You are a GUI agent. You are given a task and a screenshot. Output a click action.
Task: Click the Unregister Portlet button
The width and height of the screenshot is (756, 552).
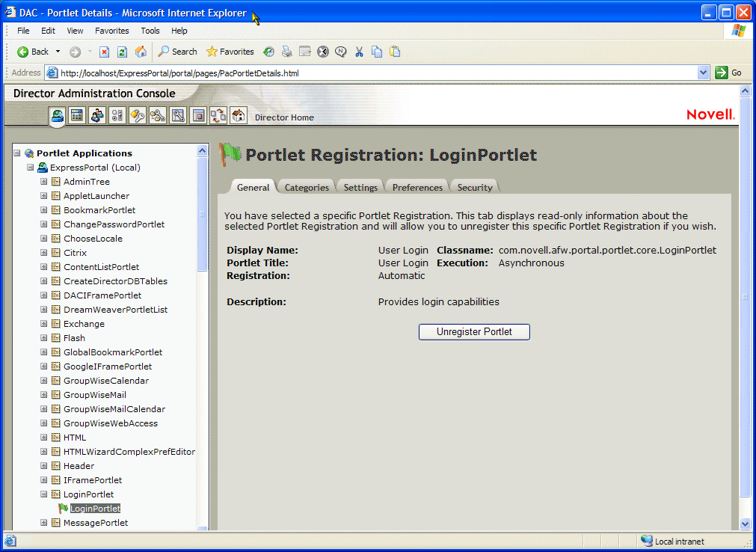click(x=474, y=331)
